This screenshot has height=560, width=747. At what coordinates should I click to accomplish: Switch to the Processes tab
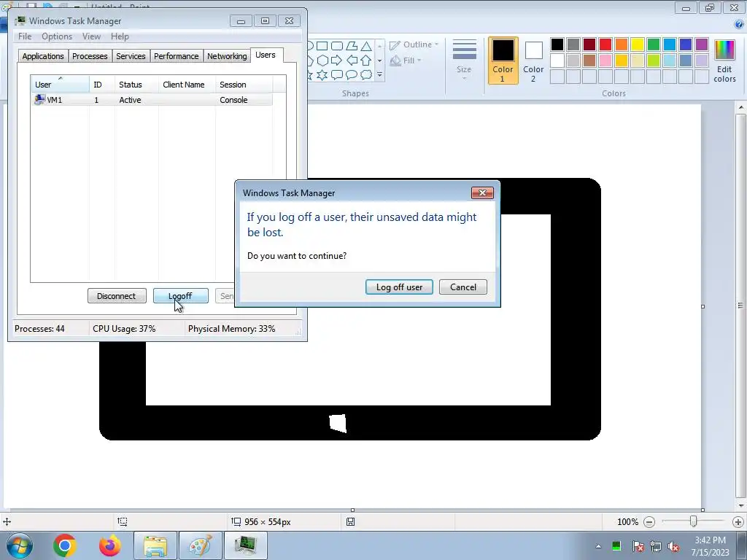[x=90, y=56]
